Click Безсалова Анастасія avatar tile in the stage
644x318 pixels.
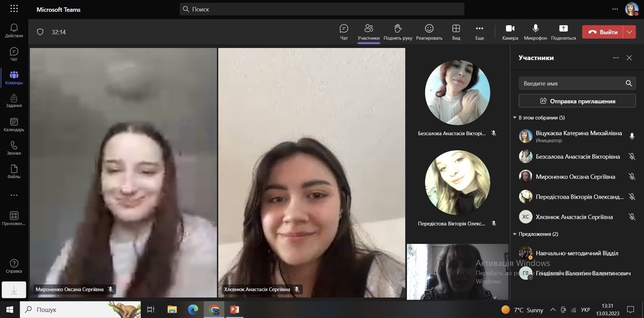pos(457,92)
